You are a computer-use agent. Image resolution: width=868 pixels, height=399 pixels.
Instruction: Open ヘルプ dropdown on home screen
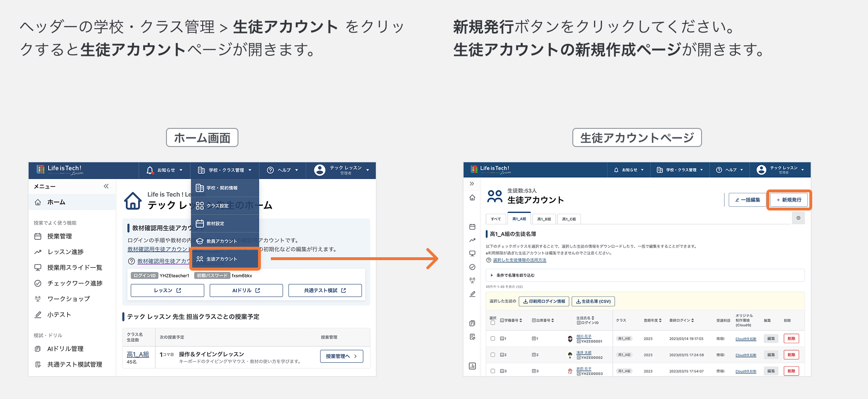(x=283, y=170)
